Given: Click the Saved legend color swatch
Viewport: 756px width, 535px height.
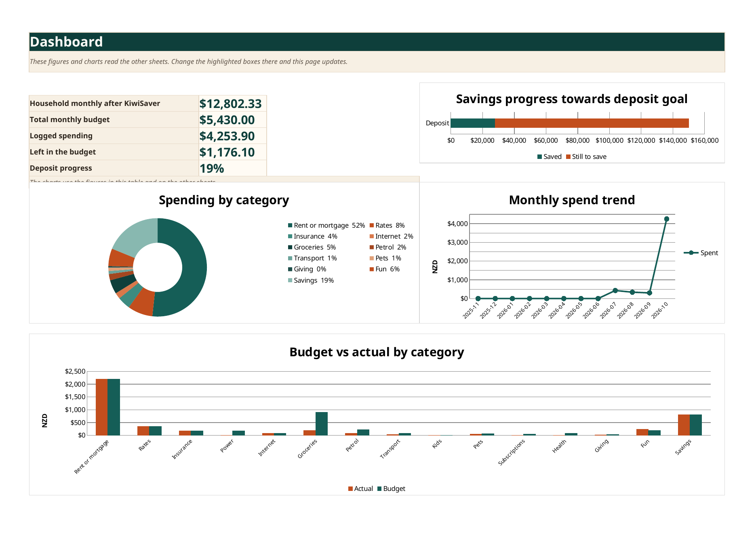Looking at the screenshot, I should tap(539, 157).
